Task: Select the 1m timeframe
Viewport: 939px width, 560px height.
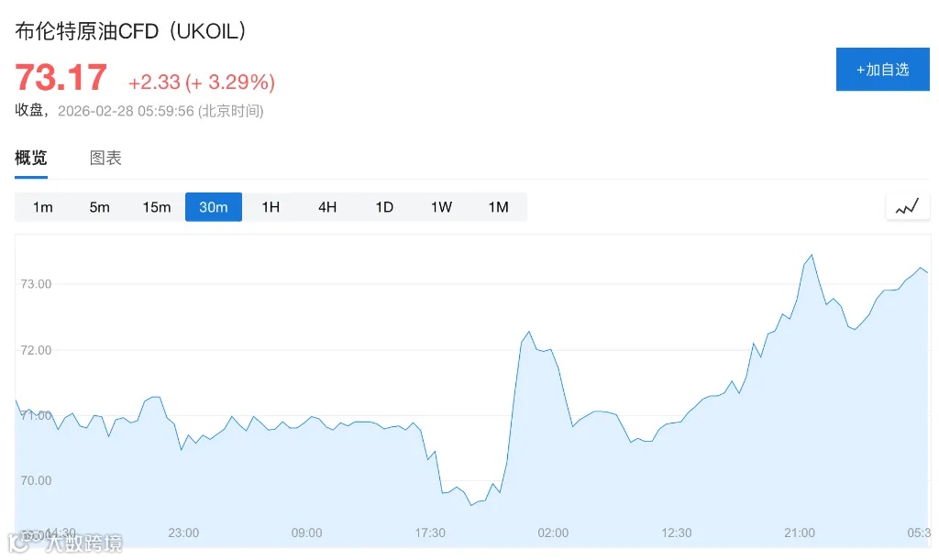Action: click(x=43, y=207)
